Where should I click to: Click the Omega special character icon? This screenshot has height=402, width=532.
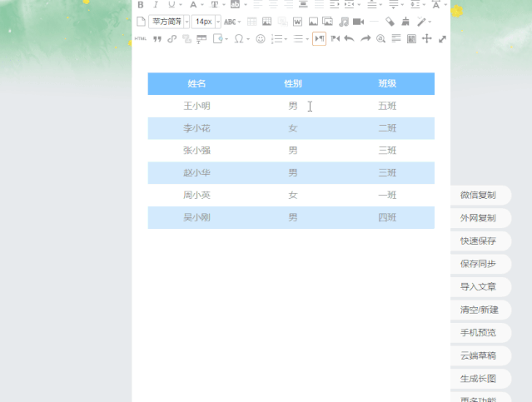tap(239, 38)
